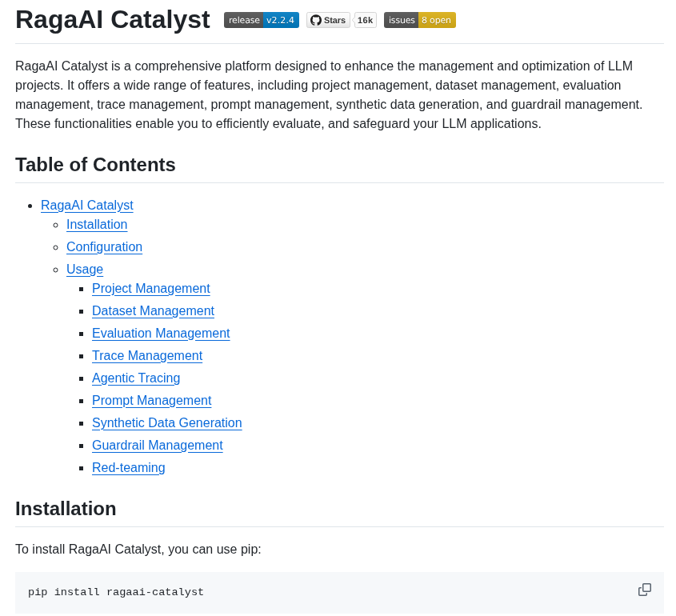Open the Red-teaming link

click(x=129, y=468)
